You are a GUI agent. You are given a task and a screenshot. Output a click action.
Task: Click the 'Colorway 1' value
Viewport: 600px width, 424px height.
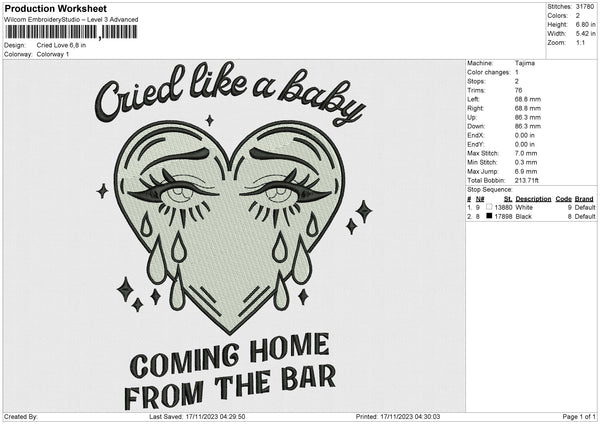[53, 54]
